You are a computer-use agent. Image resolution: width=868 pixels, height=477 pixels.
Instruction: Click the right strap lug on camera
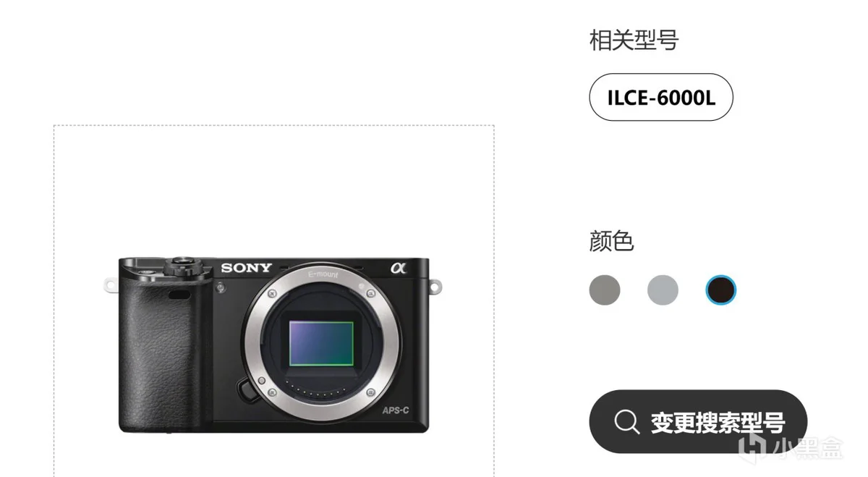[x=435, y=287]
